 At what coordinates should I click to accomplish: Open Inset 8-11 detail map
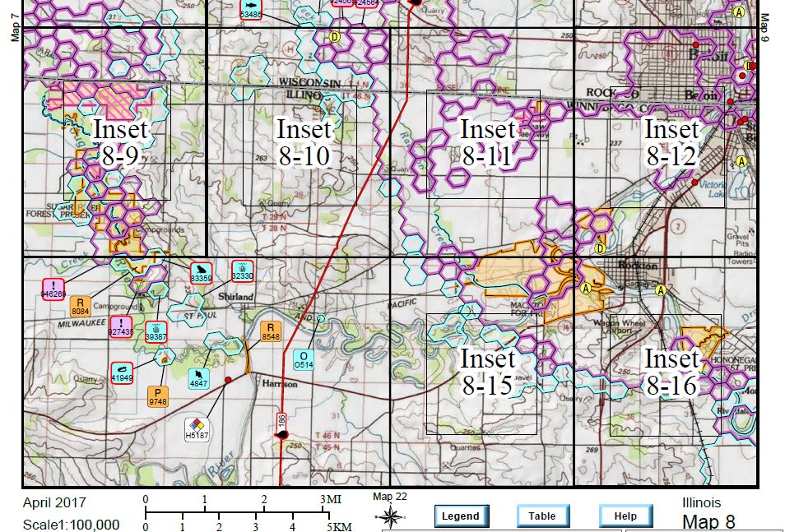tap(483, 144)
